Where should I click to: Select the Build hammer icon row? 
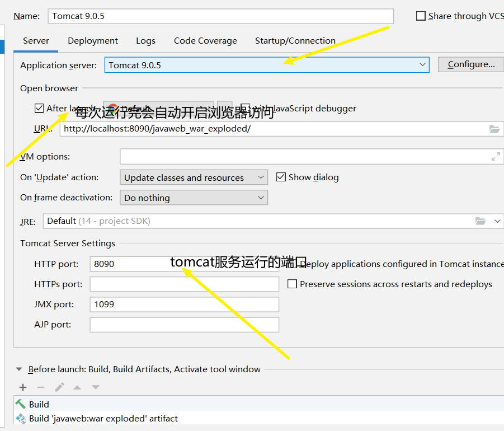coord(259,404)
